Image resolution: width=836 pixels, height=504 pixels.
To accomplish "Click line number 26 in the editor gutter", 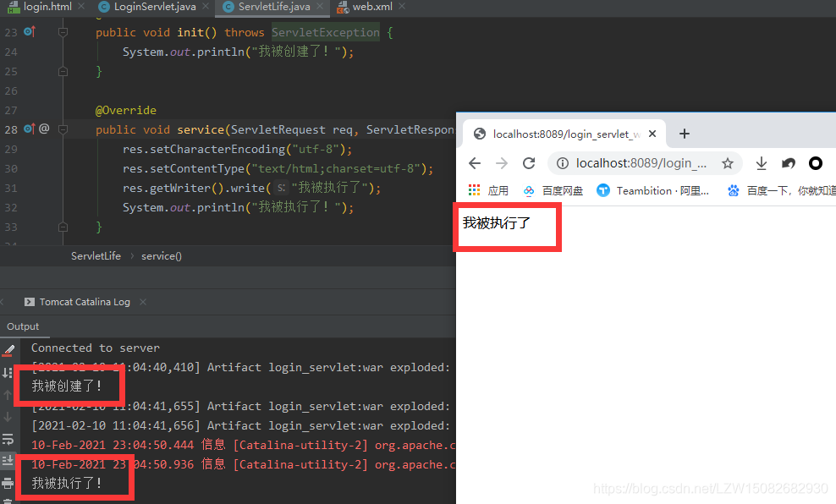I will click(11, 91).
